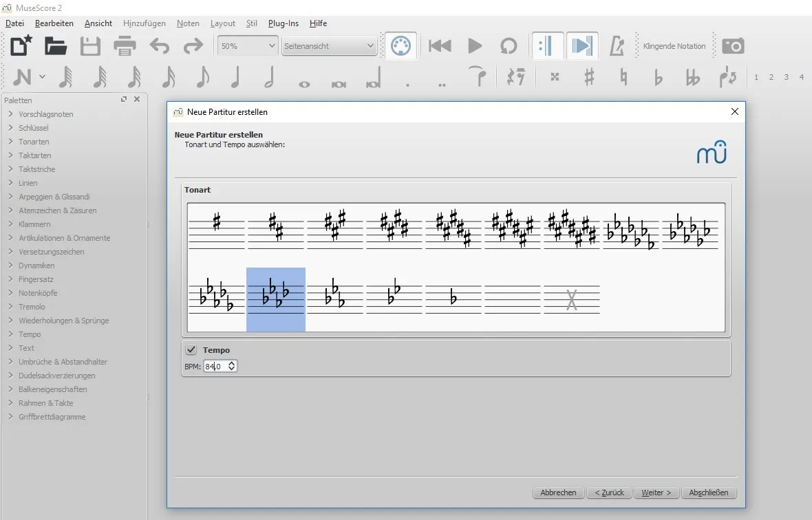The image size is (812, 520).
Task: Toggle MIDI input icon
Action: (x=400, y=46)
